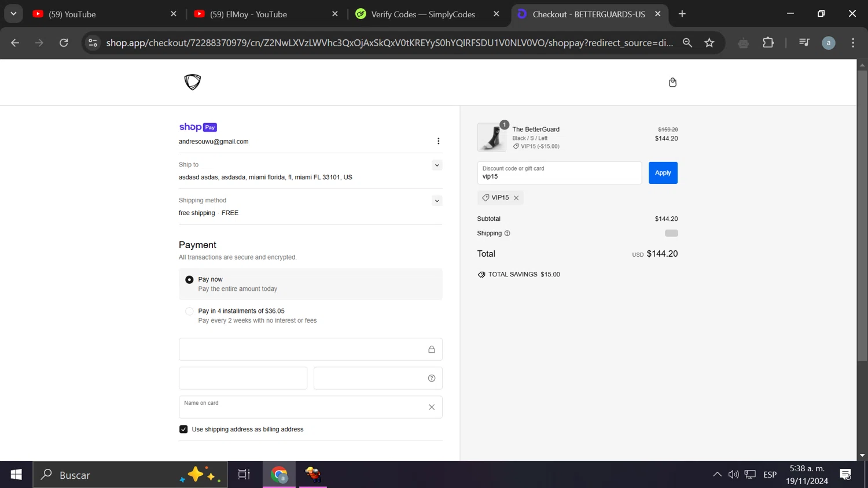Image resolution: width=868 pixels, height=488 pixels.
Task: Click the expiration date input field
Action: click(243, 378)
